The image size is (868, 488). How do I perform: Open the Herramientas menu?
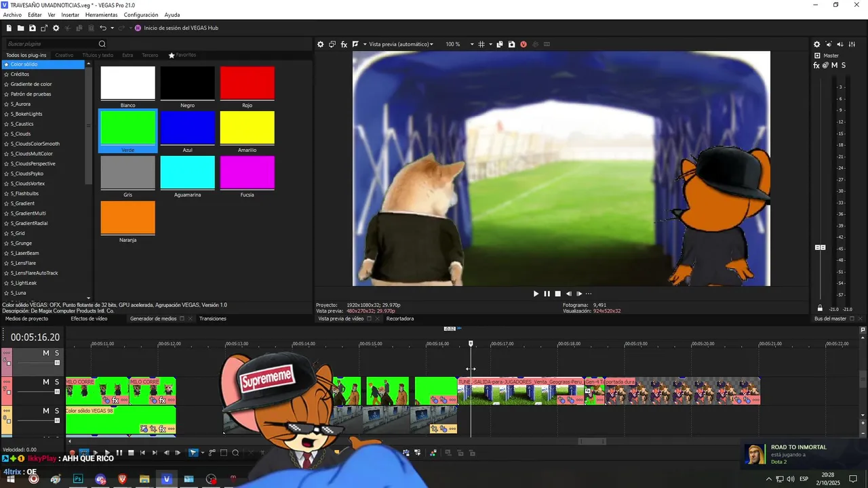(x=101, y=15)
